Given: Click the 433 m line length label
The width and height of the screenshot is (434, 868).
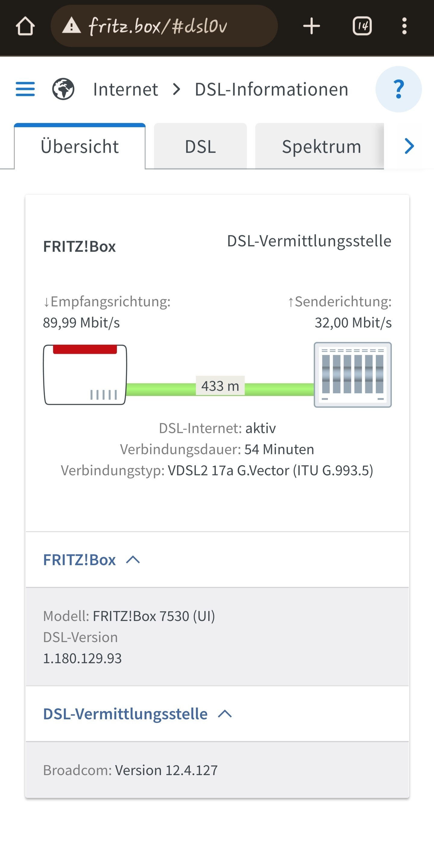Looking at the screenshot, I should [x=220, y=386].
